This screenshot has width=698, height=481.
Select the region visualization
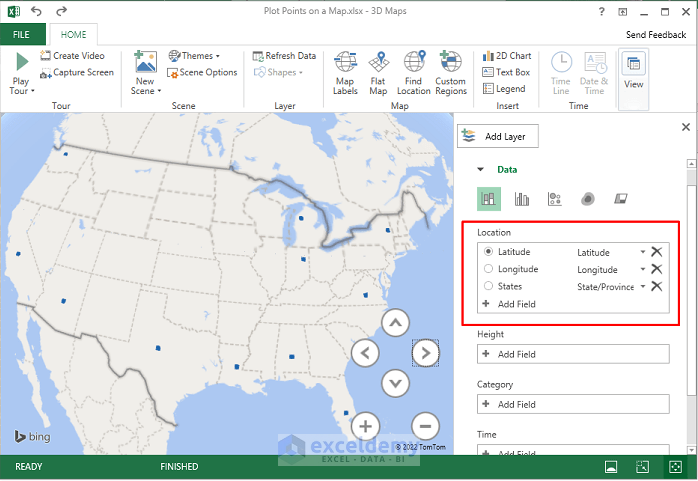pyautogui.click(x=621, y=198)
